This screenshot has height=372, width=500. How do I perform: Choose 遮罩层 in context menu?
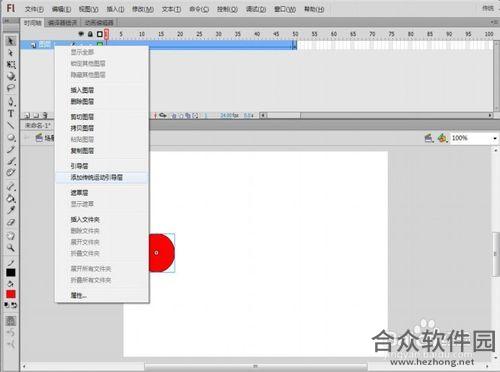point(102,193)
